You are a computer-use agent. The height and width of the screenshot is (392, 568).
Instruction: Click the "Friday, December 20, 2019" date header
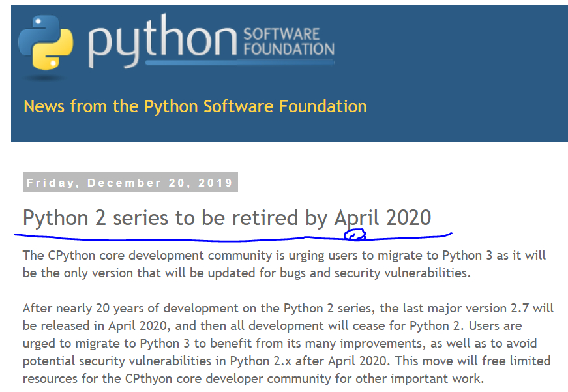(x=130, y=183)
